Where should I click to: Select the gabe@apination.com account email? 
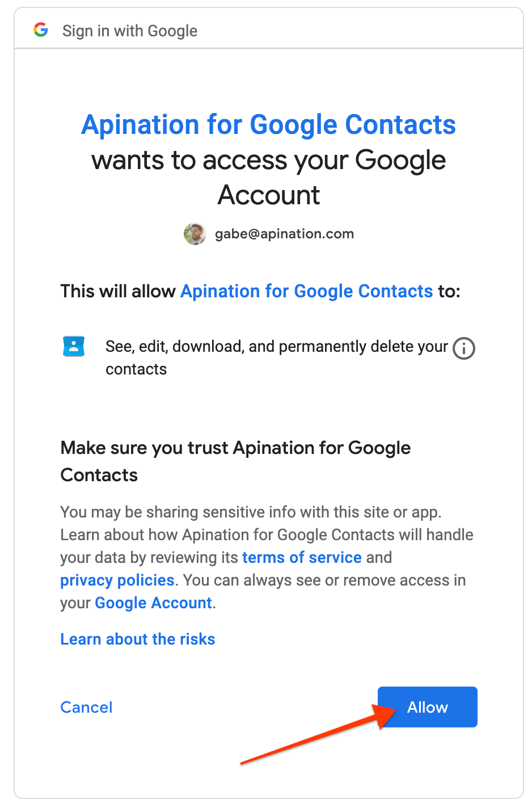point(284,234)
